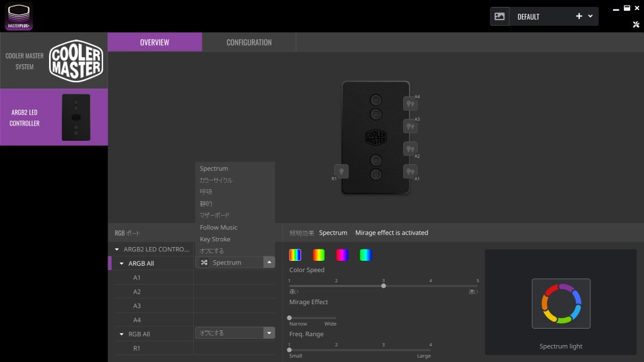Click the R1 RGB port bulb icon
Viewport: 644px width, 362px height.
coord(341,171)
